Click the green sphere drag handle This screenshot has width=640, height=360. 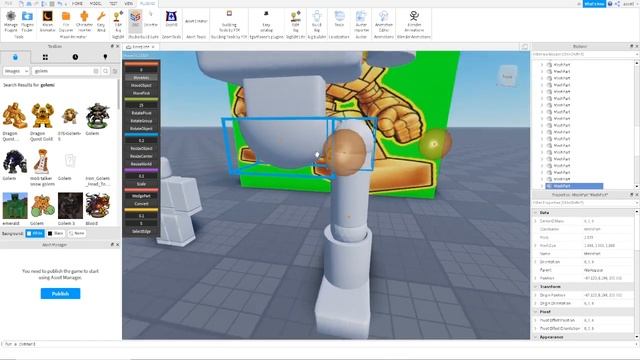point(435,144)
